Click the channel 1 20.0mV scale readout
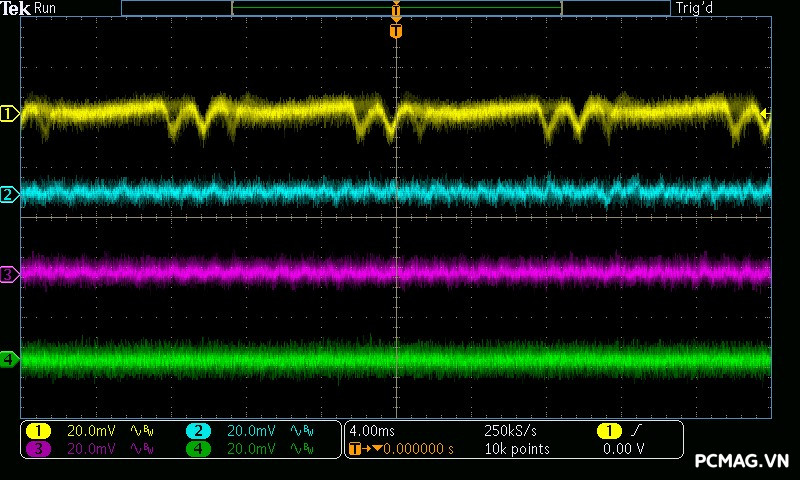 pyautogui.click(x=91, y=431)
